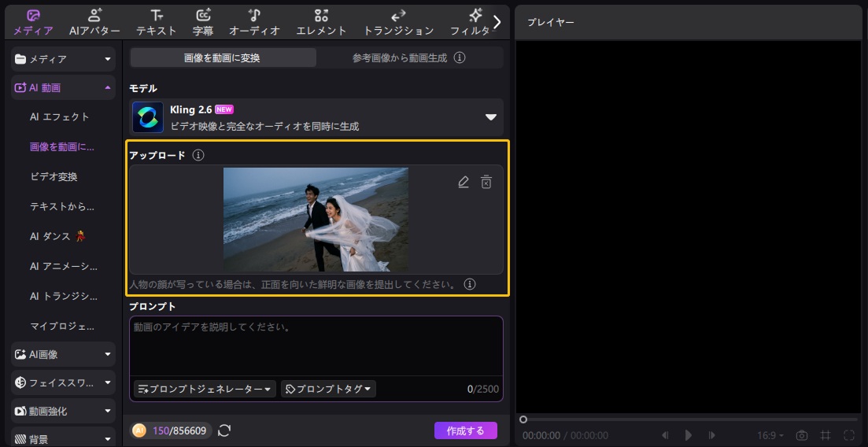868x447 pixels.
Task: Click the Kling 2.6 model logo icon
Action: pyautogui.click(x=148, y=117)
